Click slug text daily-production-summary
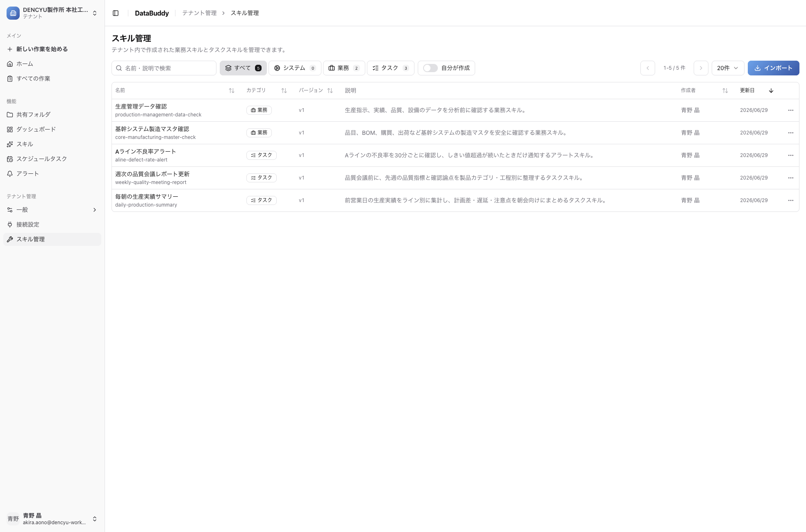The image size is (806, 532). [x=146, y=205]
